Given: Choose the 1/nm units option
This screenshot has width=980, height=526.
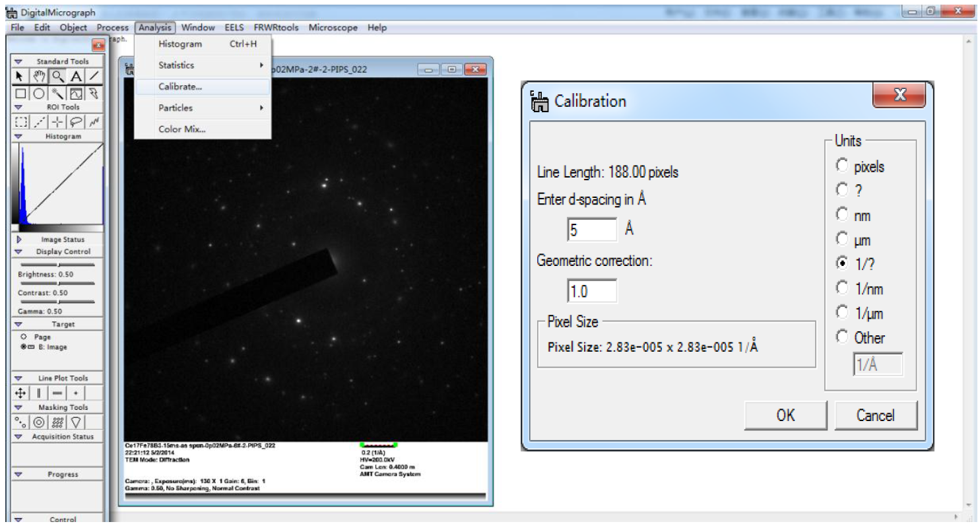Looking at the screenshot, I should tap(860, 288).
